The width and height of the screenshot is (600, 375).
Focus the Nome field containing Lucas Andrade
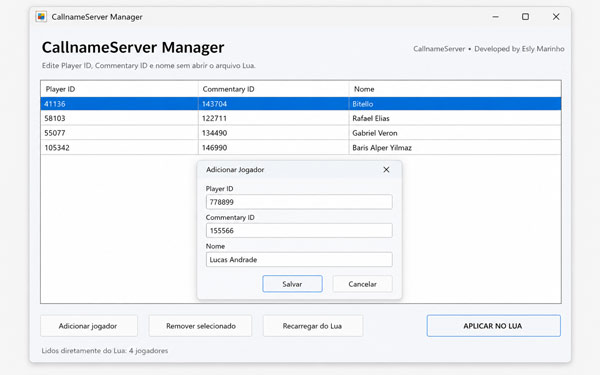click(x=299, y=259)
